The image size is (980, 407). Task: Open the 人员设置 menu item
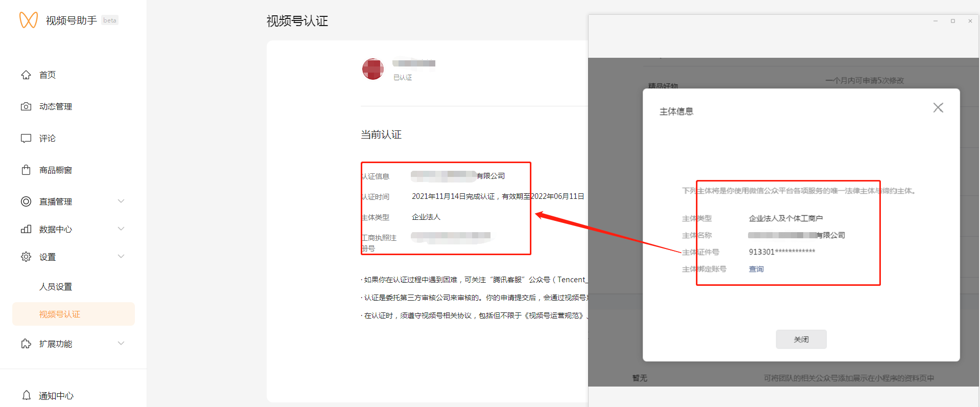click(56, 287)
